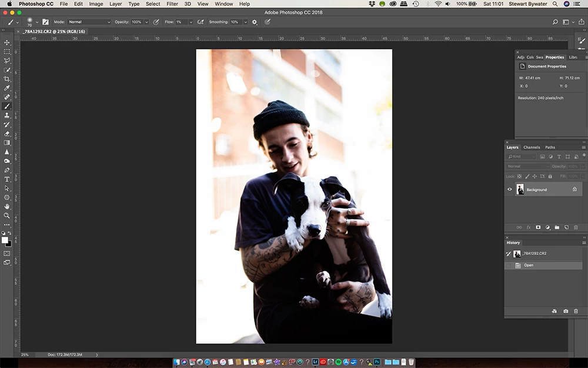Screen dimensions: 588x368
Task: Hide the Background layer
Action: pyautogui.click(x=510, y=189)
